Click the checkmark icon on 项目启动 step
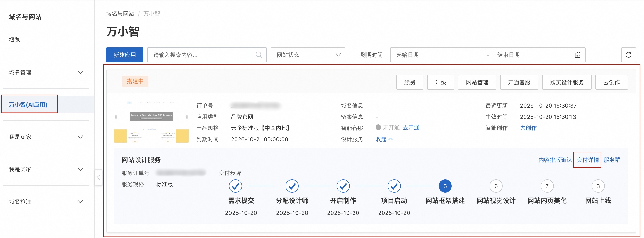This screenshot has width=644, height=238. pyautogui.click(x=394, y=186)
